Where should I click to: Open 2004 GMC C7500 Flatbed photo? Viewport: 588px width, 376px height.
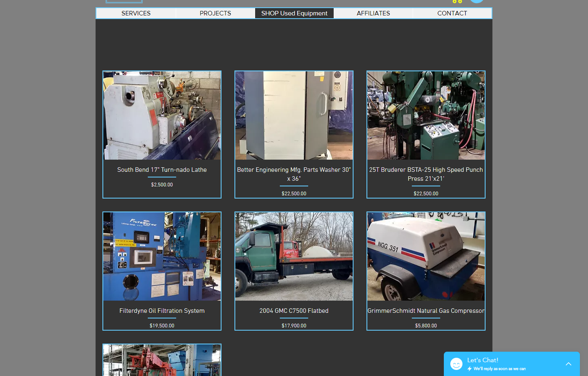coord(294,256)
